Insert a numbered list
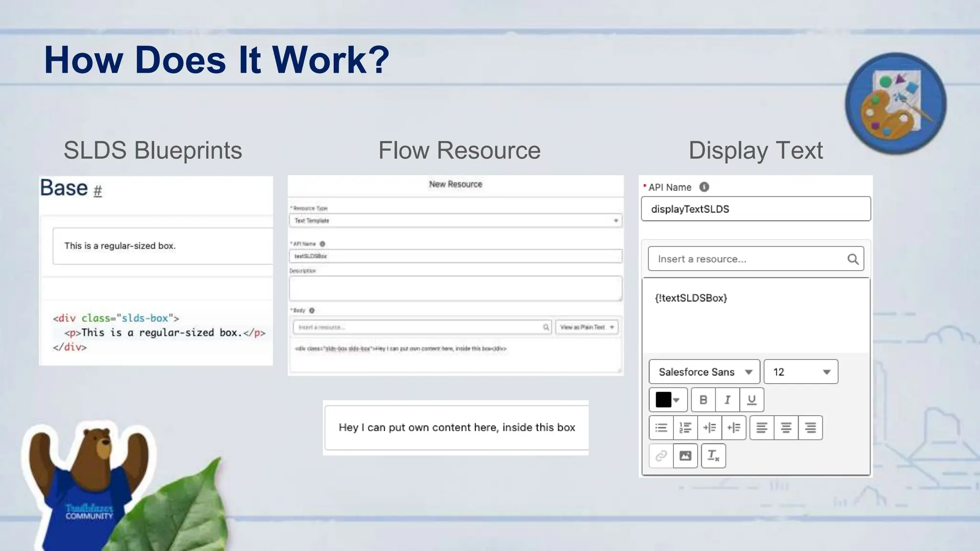Screen dimensions: 980x551 pos(685,428)
